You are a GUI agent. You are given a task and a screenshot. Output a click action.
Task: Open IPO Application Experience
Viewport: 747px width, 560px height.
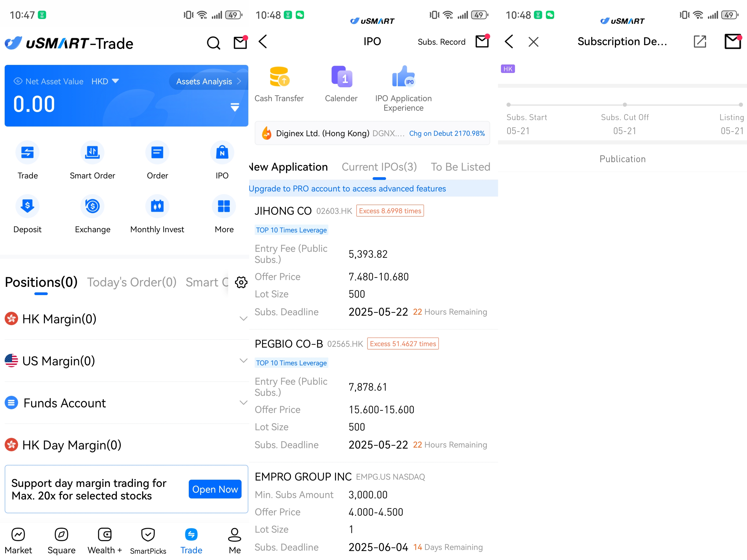coord(403,88)
